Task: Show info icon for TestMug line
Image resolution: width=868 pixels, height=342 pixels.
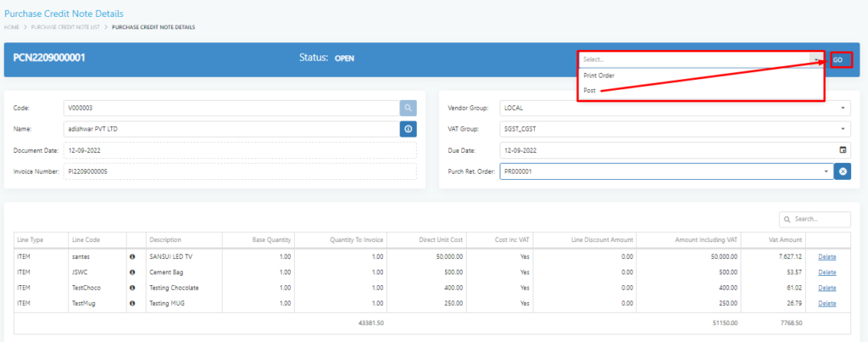Action: 132,303
